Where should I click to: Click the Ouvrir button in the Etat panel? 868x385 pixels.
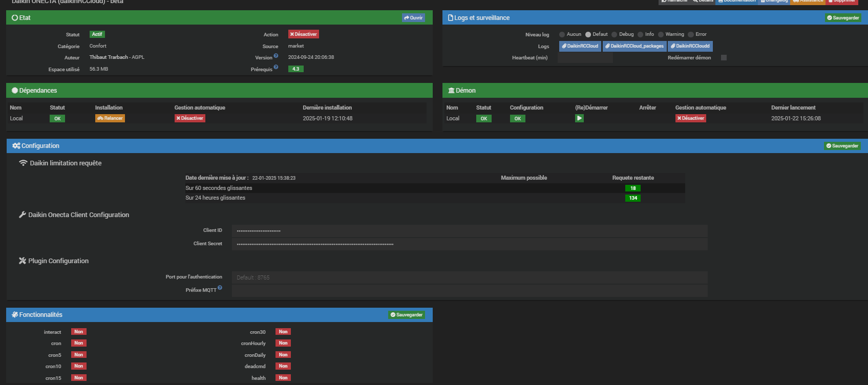click(413, 18)
